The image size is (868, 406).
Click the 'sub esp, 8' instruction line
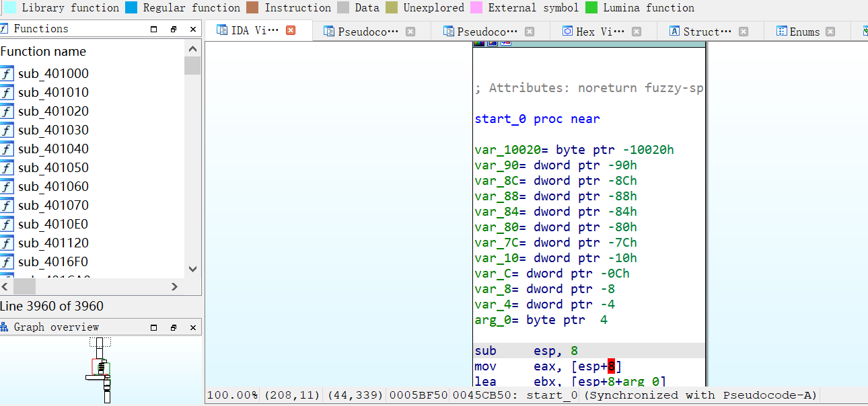(x=589, y=351)
